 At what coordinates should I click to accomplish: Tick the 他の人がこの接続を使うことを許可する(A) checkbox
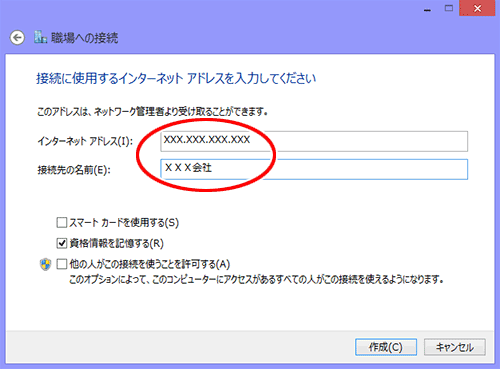pos(62,264)
